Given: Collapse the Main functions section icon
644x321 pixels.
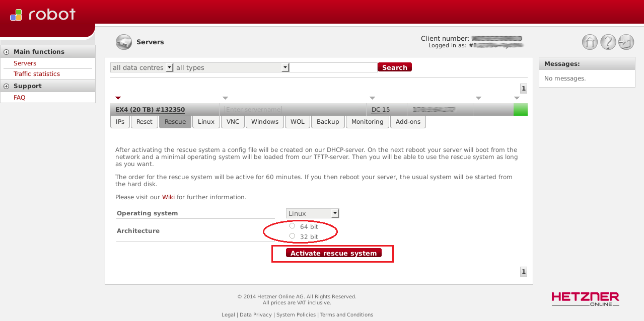Looking at the screenshot, I should pyautogui.click(x=7, y=52).
